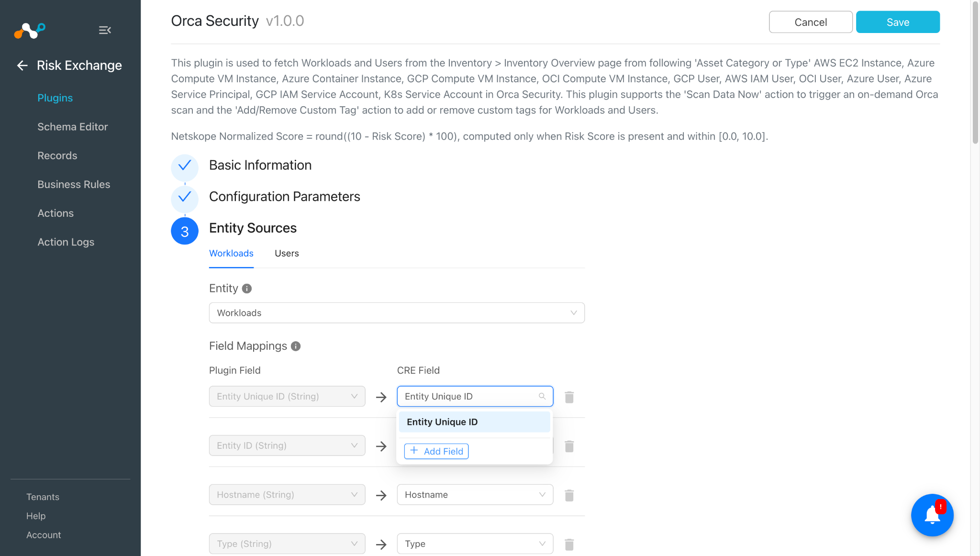Click the Netskope logo
This screenshot has height=556, width=980.
click(x=30, y=31)
